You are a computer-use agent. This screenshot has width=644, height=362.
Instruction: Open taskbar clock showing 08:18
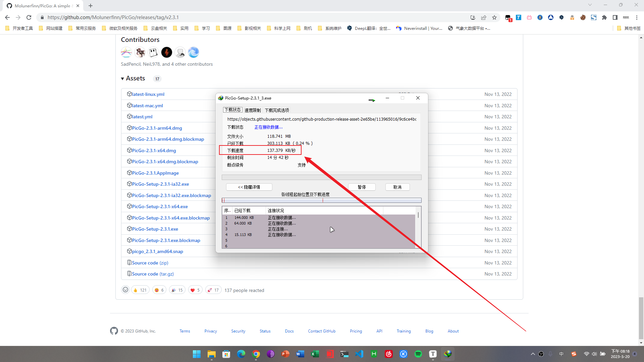click(620, 354)
